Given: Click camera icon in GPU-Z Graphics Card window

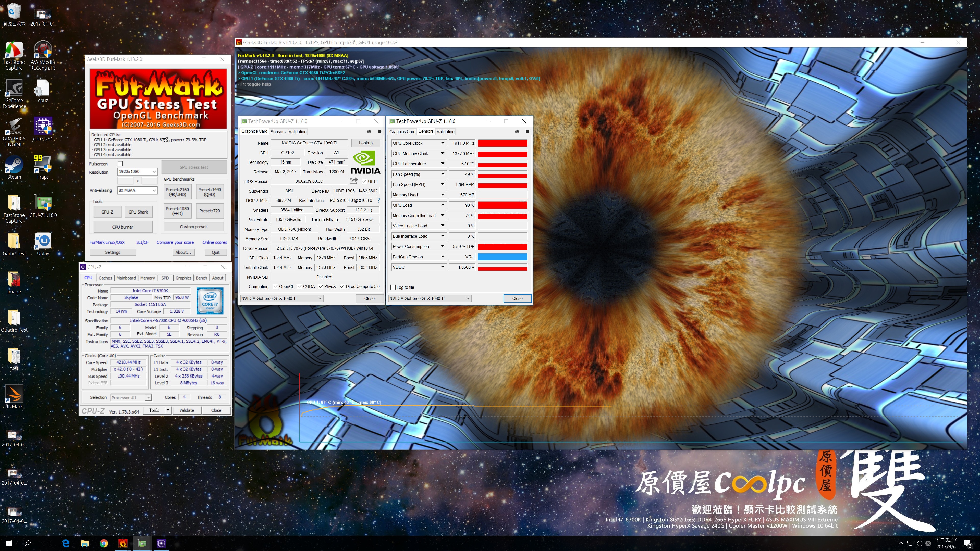Looking at the screenshot, I should coord(369,132).
